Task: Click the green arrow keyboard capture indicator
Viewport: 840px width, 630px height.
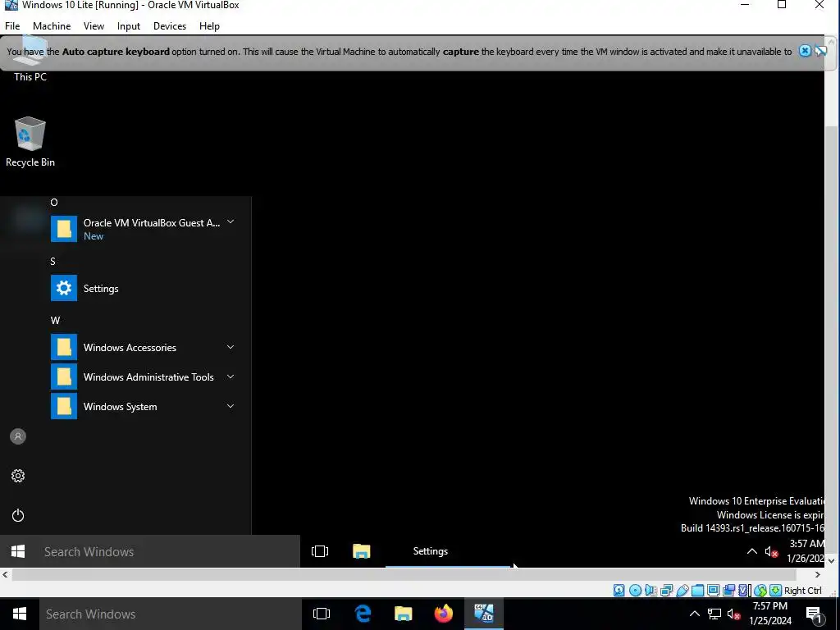Action: [775, 591]
